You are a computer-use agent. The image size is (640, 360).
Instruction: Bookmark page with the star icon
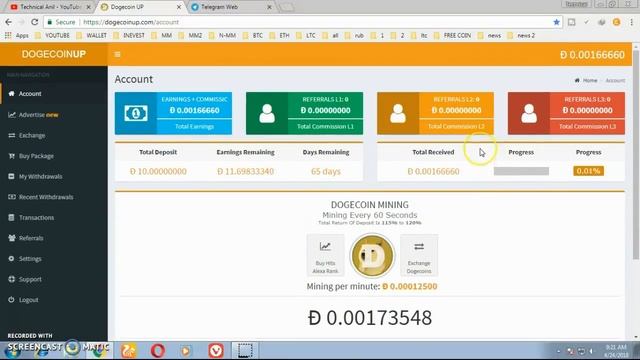click(556, 22)
